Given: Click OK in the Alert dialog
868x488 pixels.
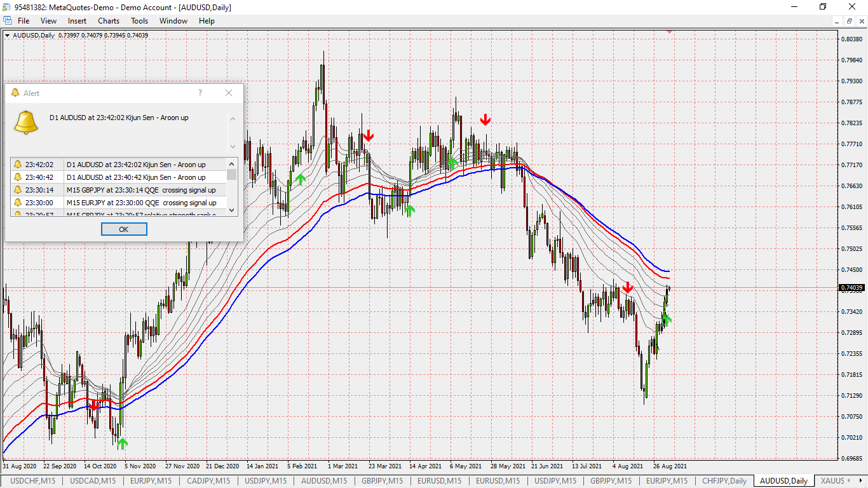Looking at the screenshot, I should pos(124,229).
